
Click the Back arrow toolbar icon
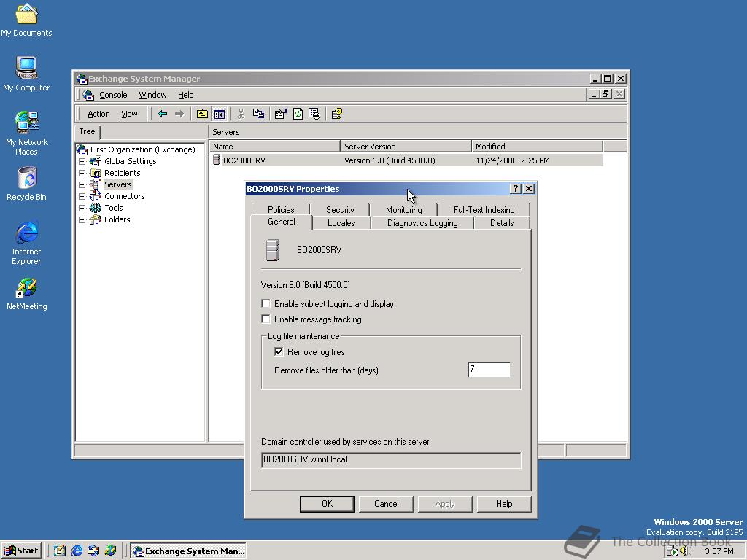[x=163, y=114]
